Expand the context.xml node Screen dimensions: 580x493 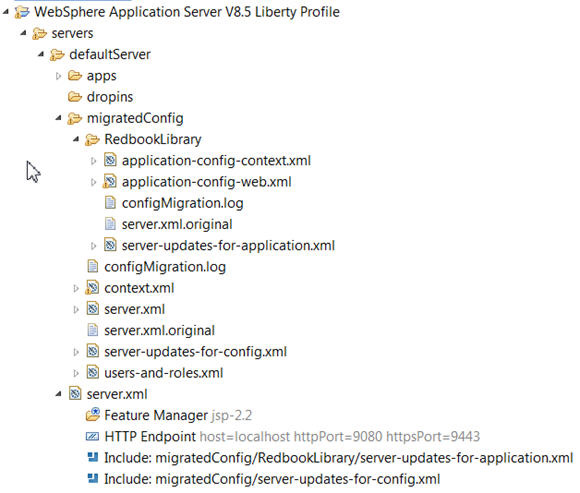tap(76, 288)
